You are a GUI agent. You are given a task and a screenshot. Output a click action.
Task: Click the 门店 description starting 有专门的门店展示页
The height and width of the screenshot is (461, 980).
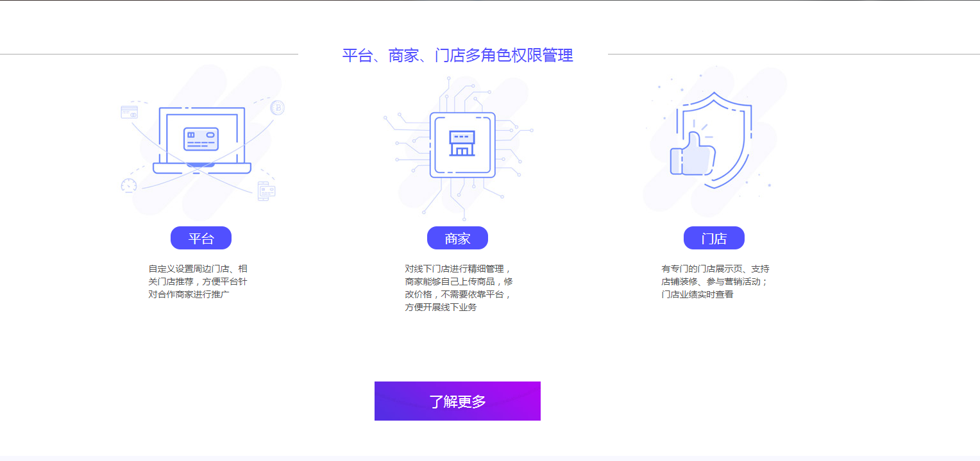click(x=715, y=281)
